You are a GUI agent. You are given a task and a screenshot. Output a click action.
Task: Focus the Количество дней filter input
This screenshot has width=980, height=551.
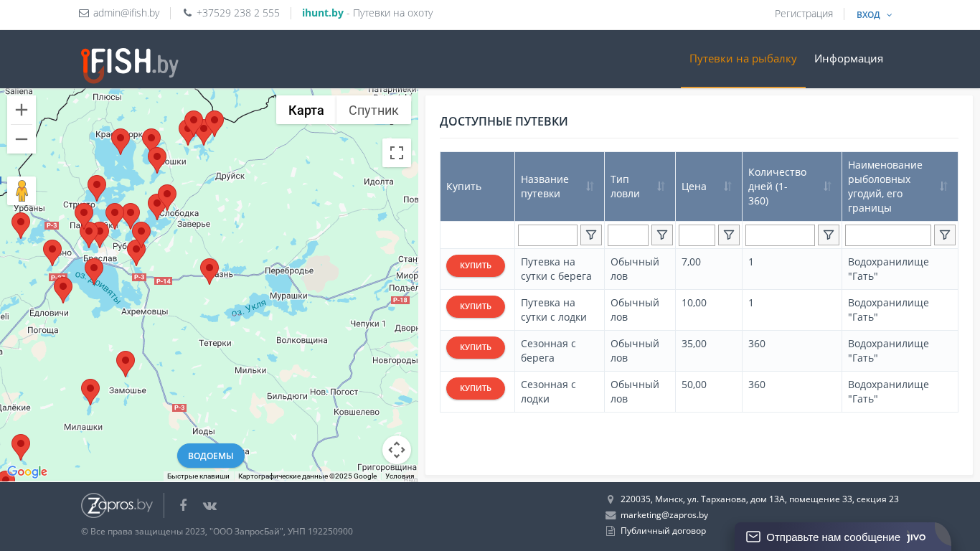(780, 235)
